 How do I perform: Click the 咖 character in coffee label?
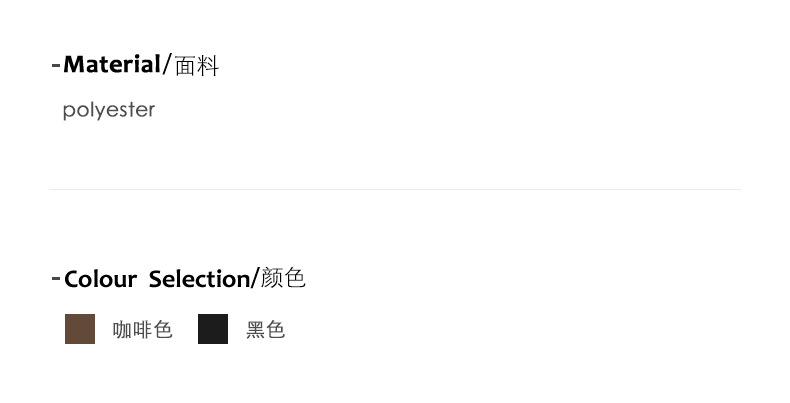(x=122, y=330)
